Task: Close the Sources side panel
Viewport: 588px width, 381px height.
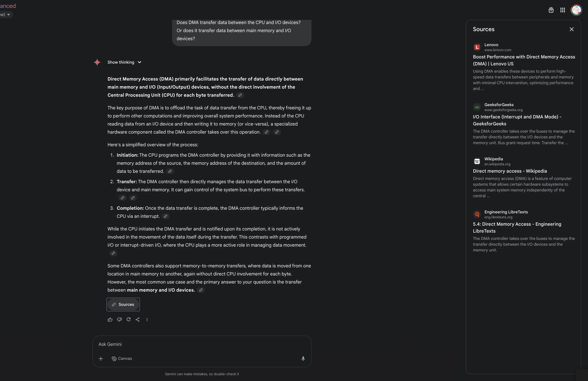Action: [571, 29]
